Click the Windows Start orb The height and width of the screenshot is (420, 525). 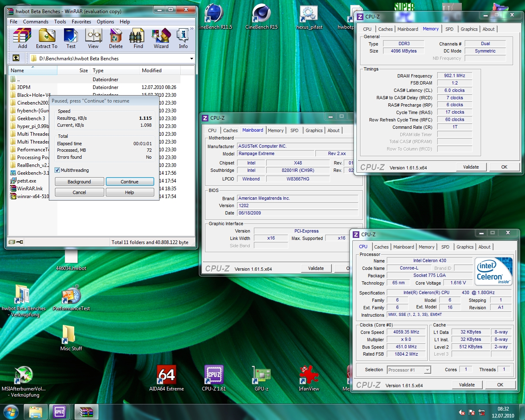11,412
